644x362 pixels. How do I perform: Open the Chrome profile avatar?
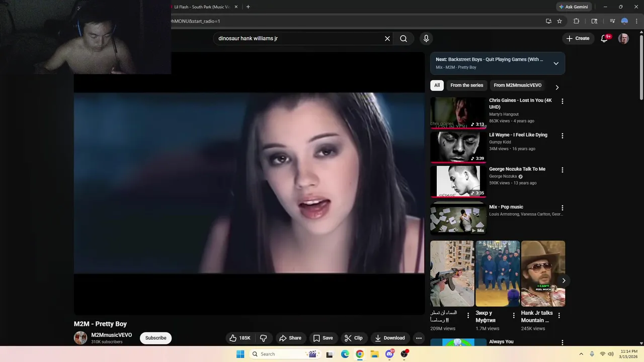[x=624, y=21]
